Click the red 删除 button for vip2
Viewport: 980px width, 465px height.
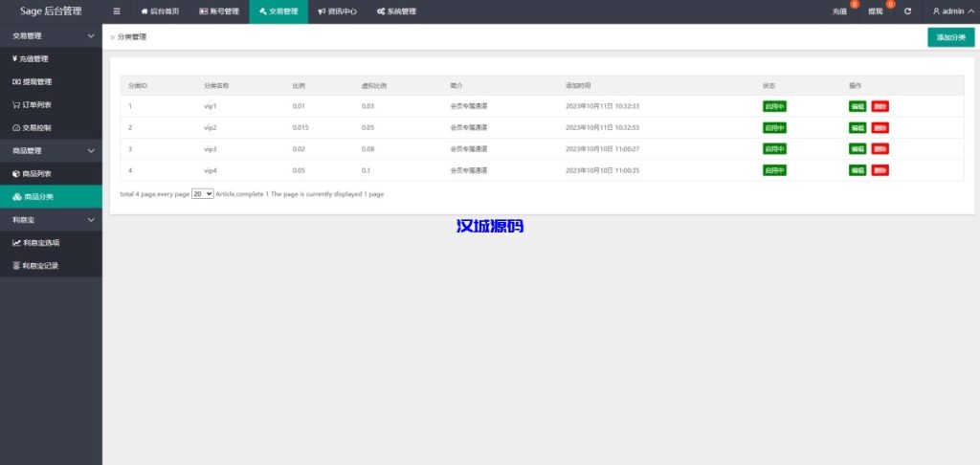coord(880,127)
